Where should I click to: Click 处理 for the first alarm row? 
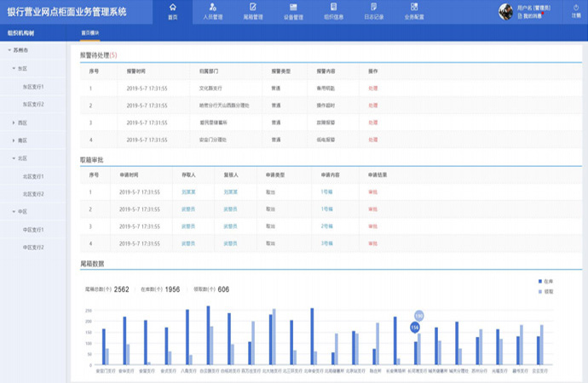click(372, 88)
